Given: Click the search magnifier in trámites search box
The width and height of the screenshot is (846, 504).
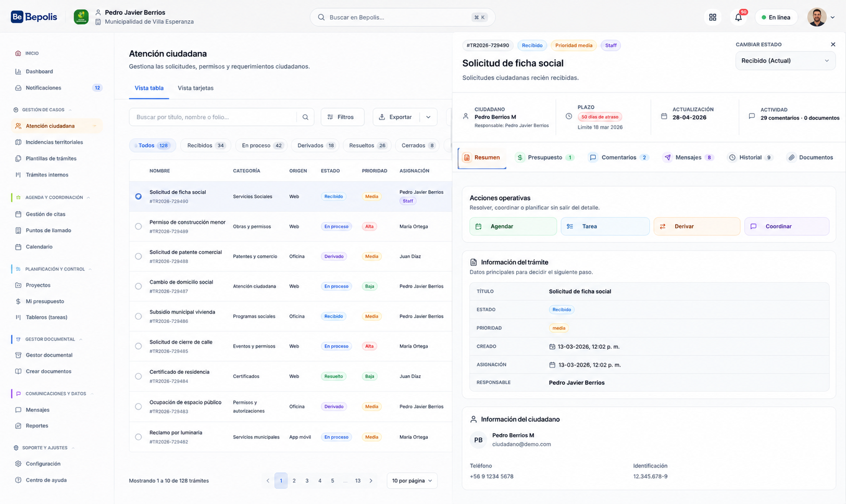Looking at the screenshot, I should coord(305,117).
